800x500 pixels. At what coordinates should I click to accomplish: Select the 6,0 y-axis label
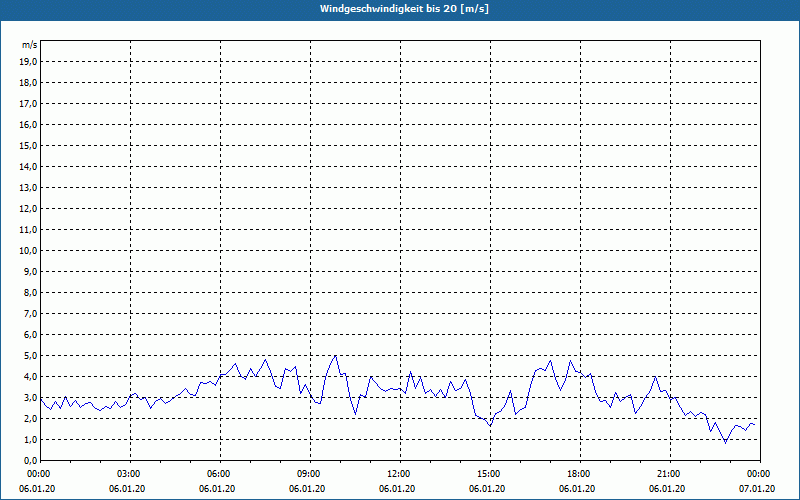click(x=31, y=335)
